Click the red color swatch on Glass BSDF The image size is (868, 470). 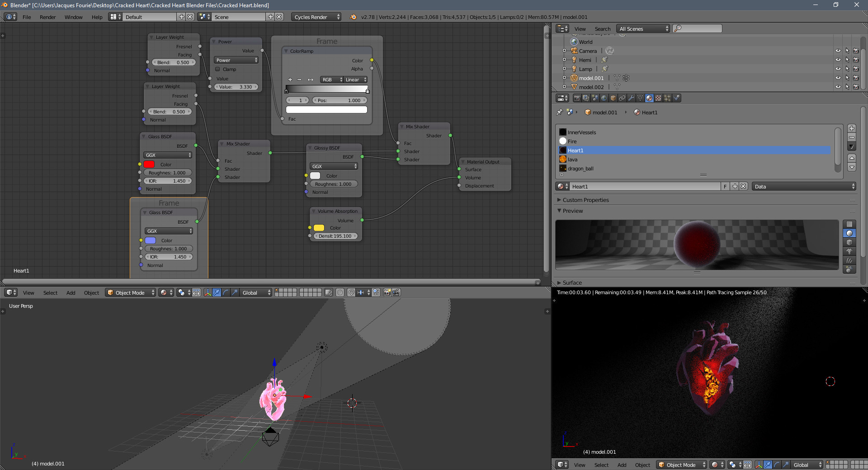(x=149, y=164)
